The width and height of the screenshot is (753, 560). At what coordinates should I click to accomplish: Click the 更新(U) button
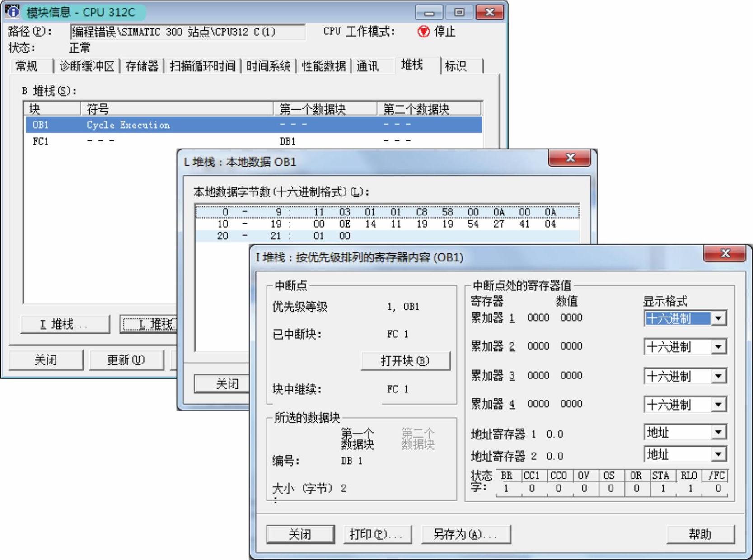tap(126, 360)
